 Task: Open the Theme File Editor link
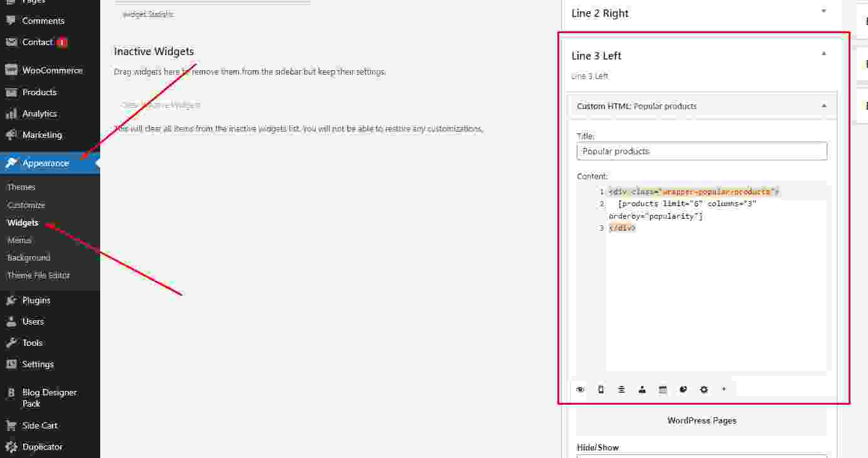pyautogui.click(x=39, y=275)
